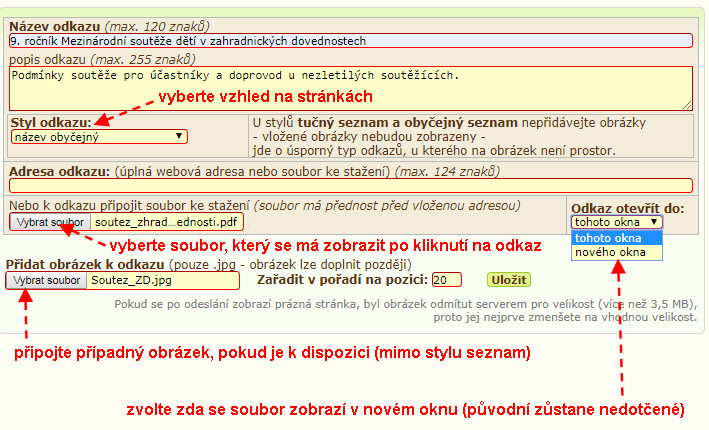The image size is (709, 430).
Task: Click the Název odkazu text field
Action: point(350,41)
